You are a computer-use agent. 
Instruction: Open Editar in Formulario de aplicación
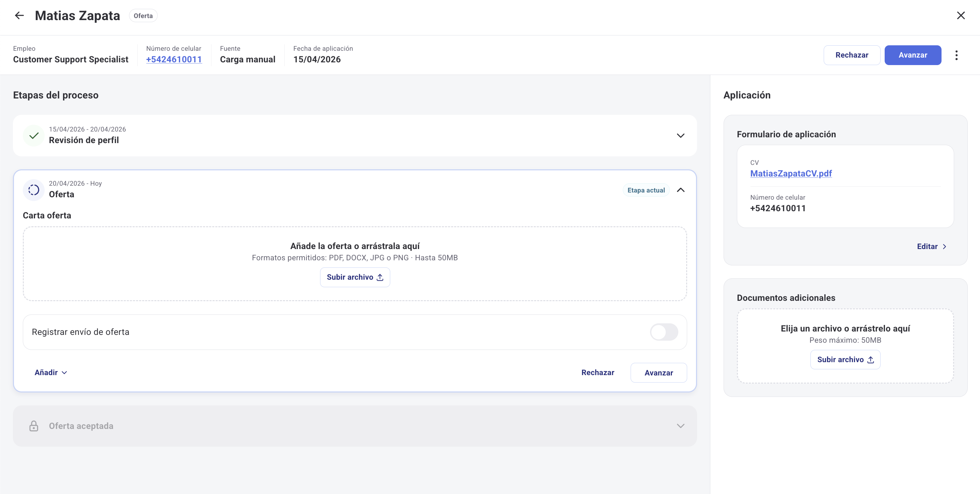931,246
